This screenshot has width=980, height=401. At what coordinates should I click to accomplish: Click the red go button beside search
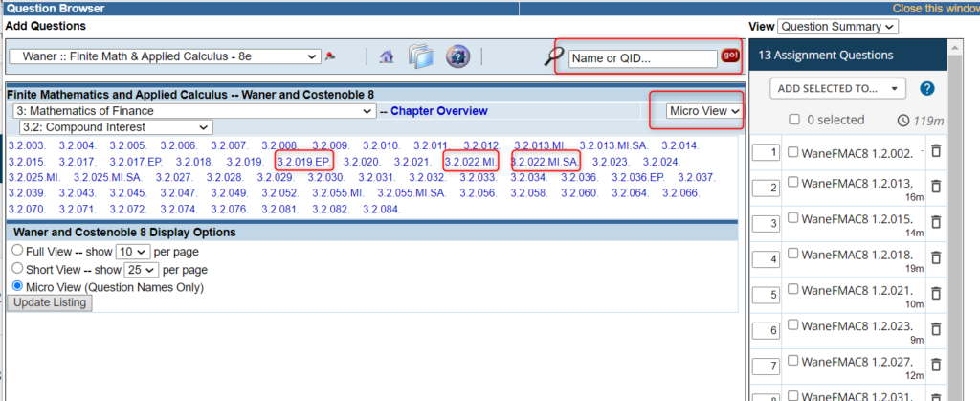[730, 56]
